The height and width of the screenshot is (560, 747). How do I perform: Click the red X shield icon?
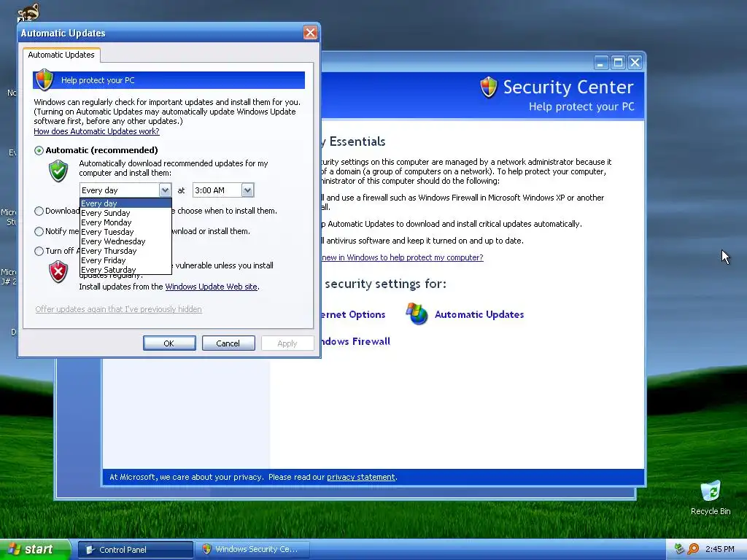(x=58, y=272)
